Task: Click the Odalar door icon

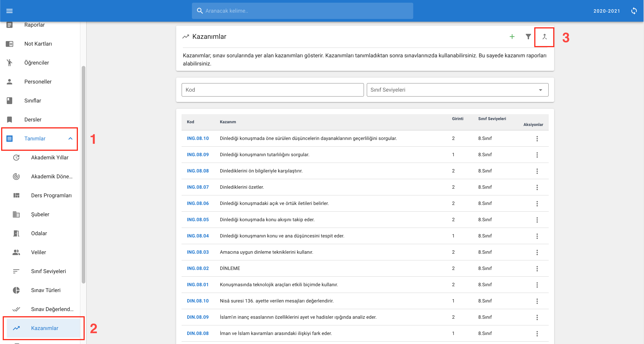Action: 16,233
